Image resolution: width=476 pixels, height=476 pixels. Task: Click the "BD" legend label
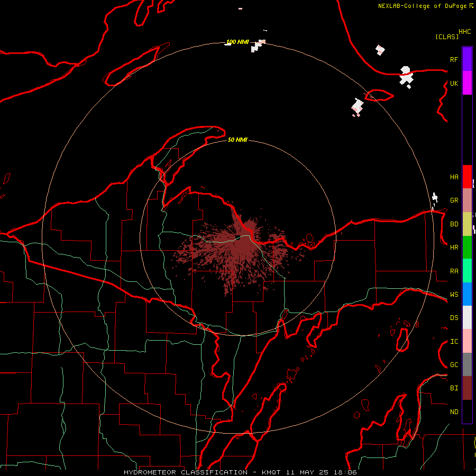click(454, 224)
